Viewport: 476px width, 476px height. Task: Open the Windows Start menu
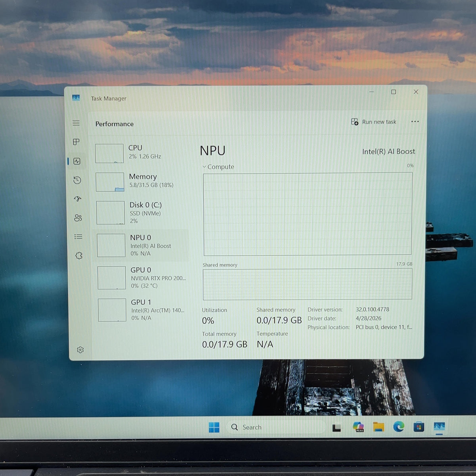click(214, 427)
